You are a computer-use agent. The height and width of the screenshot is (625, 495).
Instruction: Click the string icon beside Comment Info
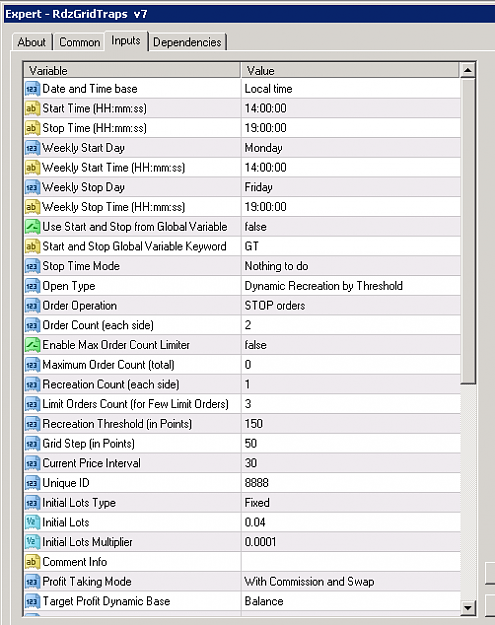pos(32,562)
